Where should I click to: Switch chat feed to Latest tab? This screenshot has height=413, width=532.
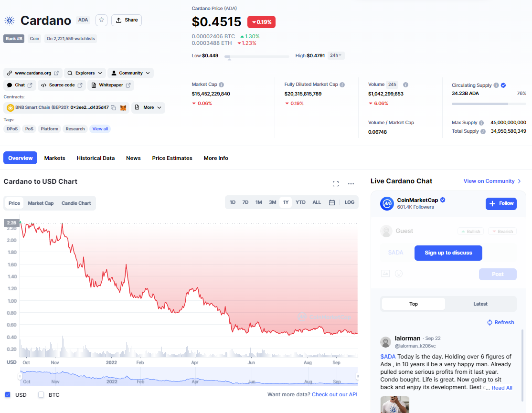[x=480, y=304]
